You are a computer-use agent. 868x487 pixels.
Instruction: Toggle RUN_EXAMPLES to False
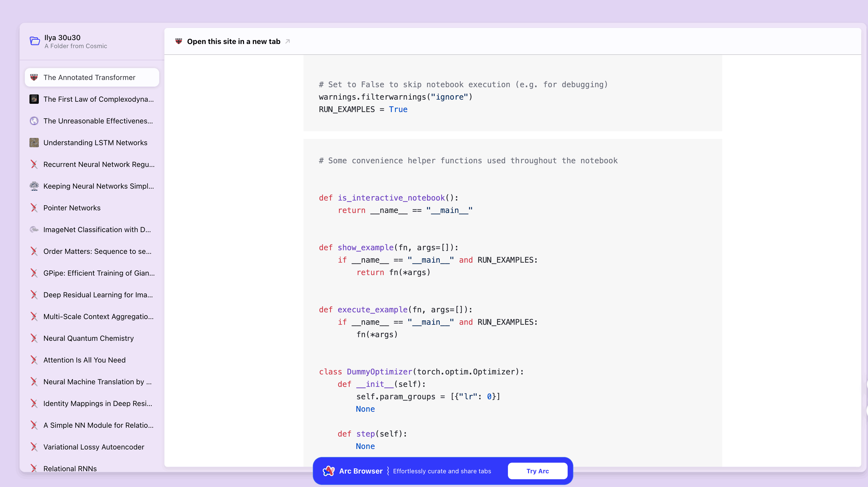coord(398,109)
